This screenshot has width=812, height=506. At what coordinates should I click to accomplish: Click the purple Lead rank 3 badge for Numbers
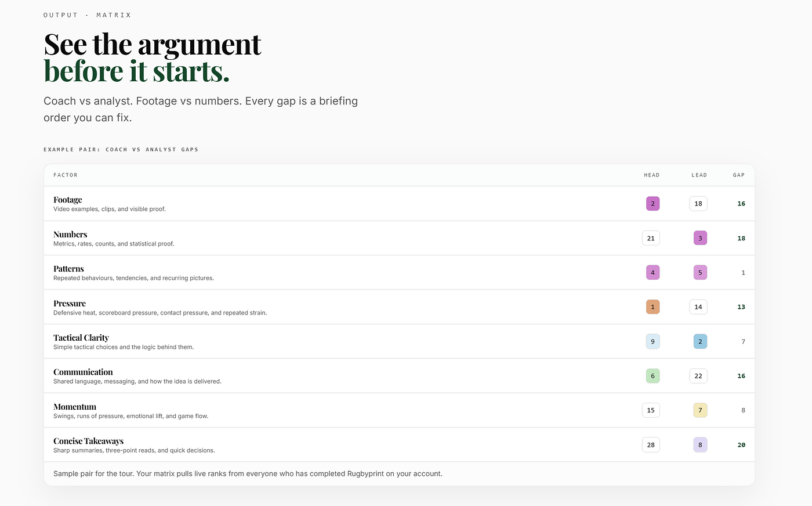coord(700,238)
